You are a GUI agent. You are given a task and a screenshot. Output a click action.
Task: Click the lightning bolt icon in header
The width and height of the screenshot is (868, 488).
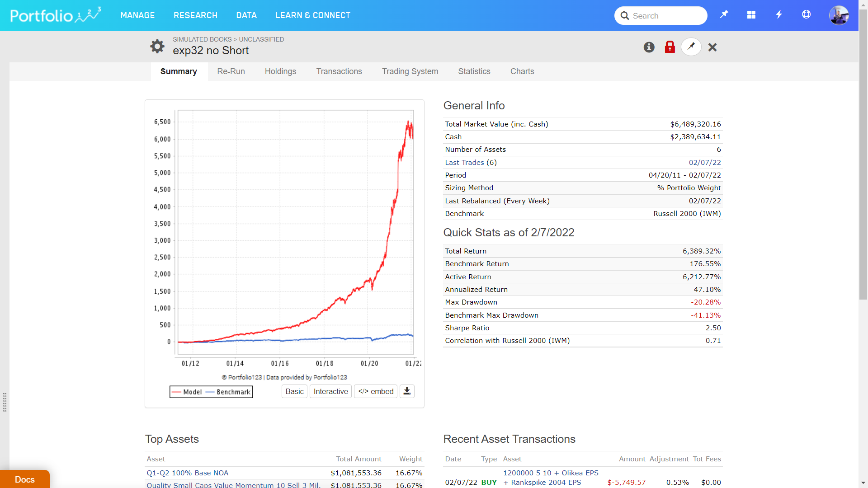pos(779,15)
